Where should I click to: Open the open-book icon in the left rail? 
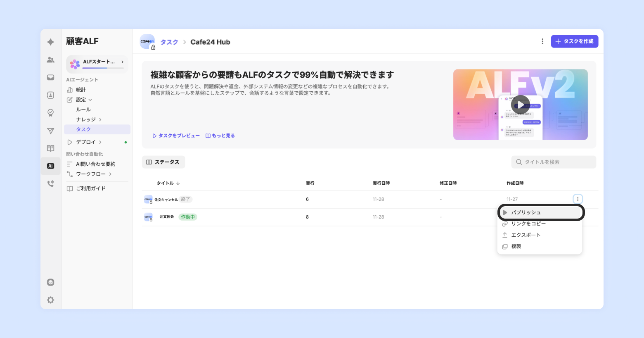50,148
